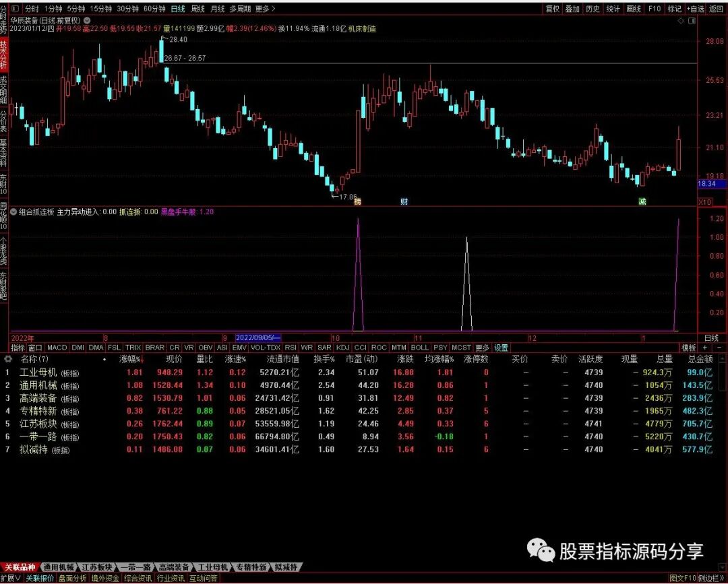
Task: Select the RSI indicator
Action: click(291, 348)
